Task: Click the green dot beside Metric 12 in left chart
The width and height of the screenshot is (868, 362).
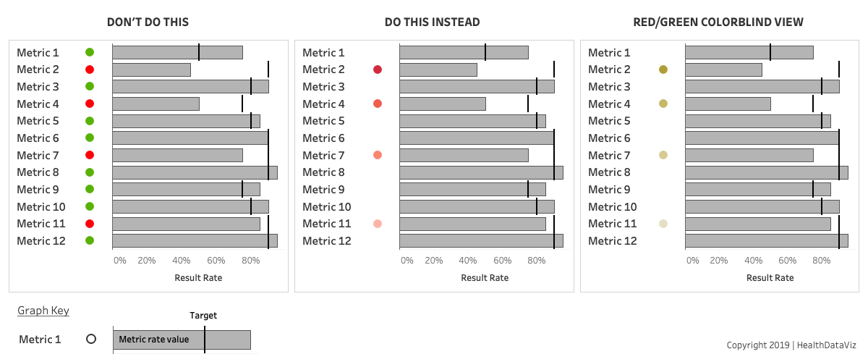Action: (90, 240)
